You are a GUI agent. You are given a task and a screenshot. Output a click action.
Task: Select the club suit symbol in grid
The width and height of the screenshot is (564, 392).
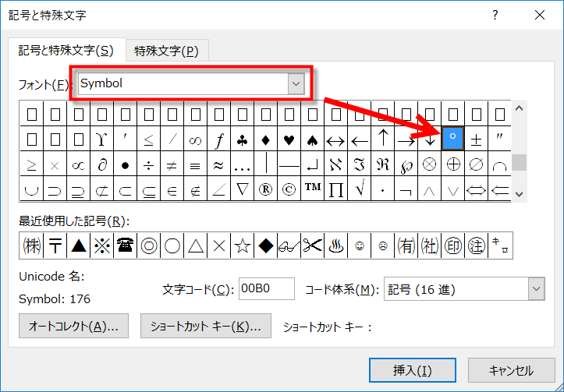pos(243,140)
